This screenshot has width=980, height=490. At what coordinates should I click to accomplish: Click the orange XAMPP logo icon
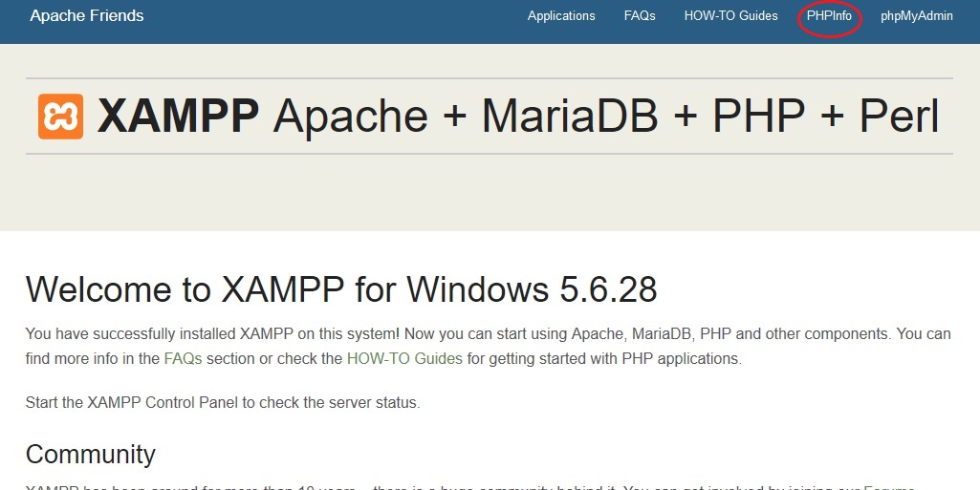[x=60, y=117]
